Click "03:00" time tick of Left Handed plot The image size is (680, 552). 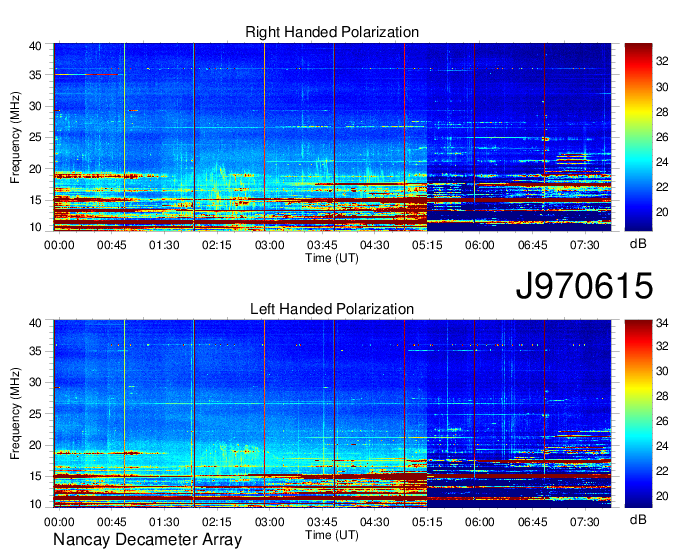(269, 522)
